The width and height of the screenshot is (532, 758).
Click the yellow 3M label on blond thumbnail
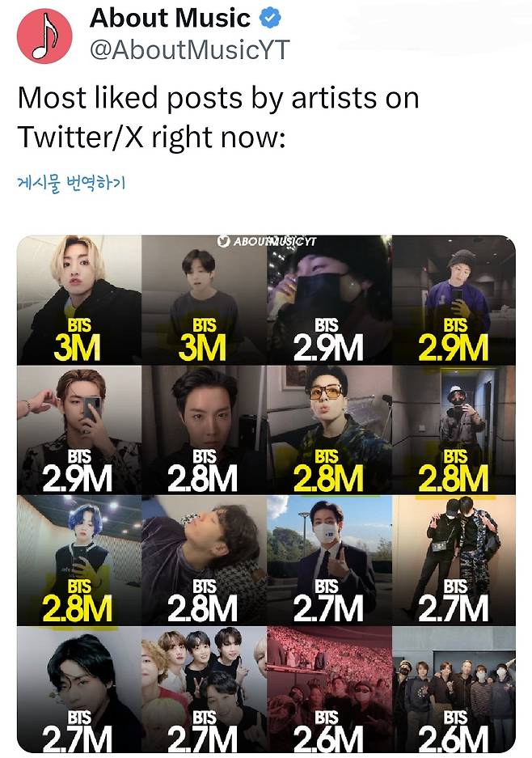pos(77,346)
